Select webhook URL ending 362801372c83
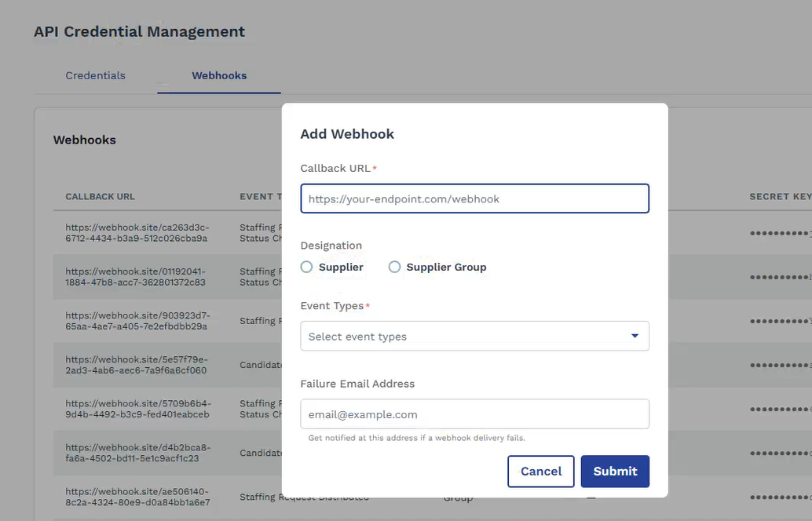 [136, 277]
